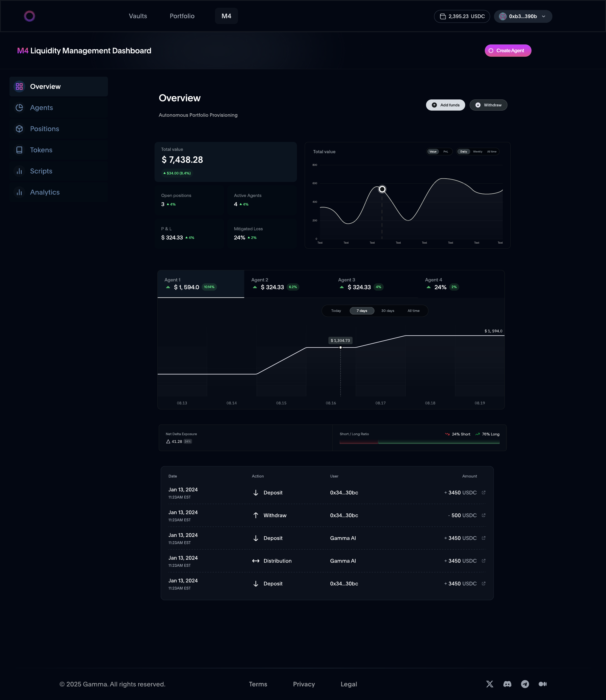The width and height of the screenshot is (606, 700).
Task: Click the Short/Long ratio red bar segment
Action: pos(359,442)
